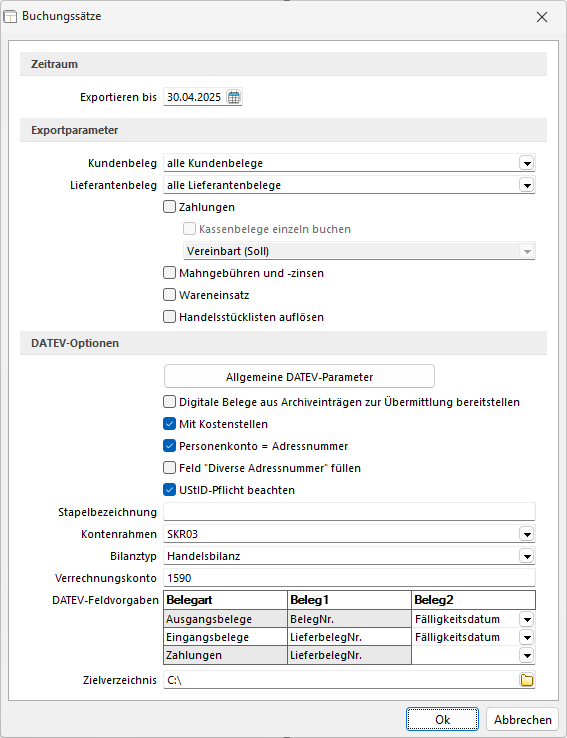Enable the Zahlungen checkbox
Viewport: 567px width, 738px height.
(169, 207)
